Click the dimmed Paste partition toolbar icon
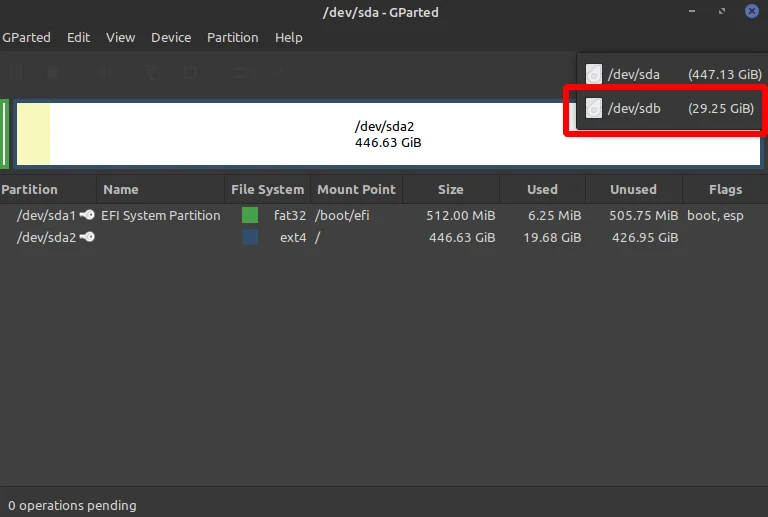This screenshot has width=768, height=517. tap(190, 73)
